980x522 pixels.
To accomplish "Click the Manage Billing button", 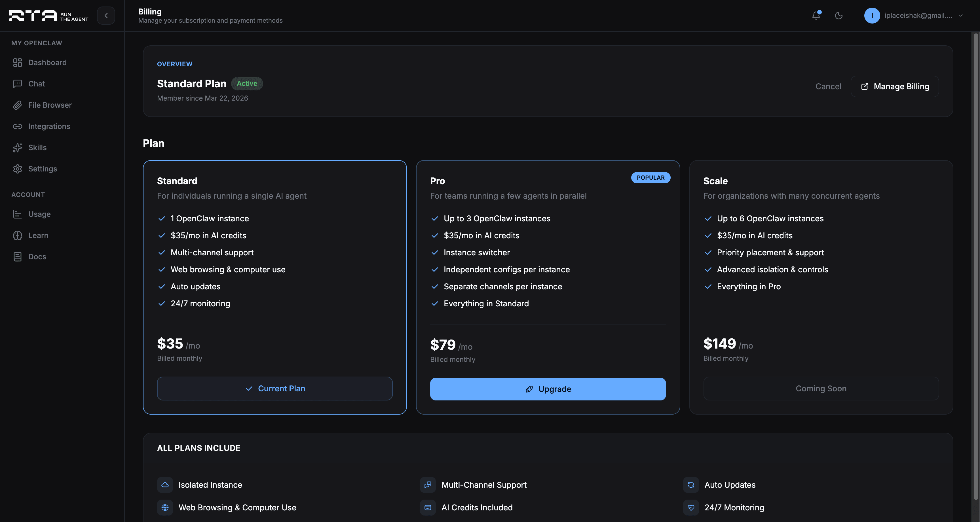I will tap(895, 87).
